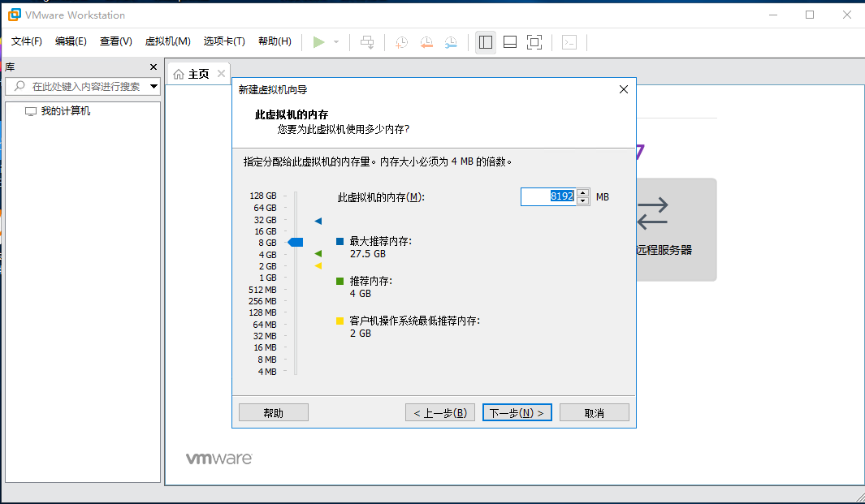The image size is (865, 504).
Task: Click the 此虚拟机的内存(M) label
Action: [x=381, y=197]
